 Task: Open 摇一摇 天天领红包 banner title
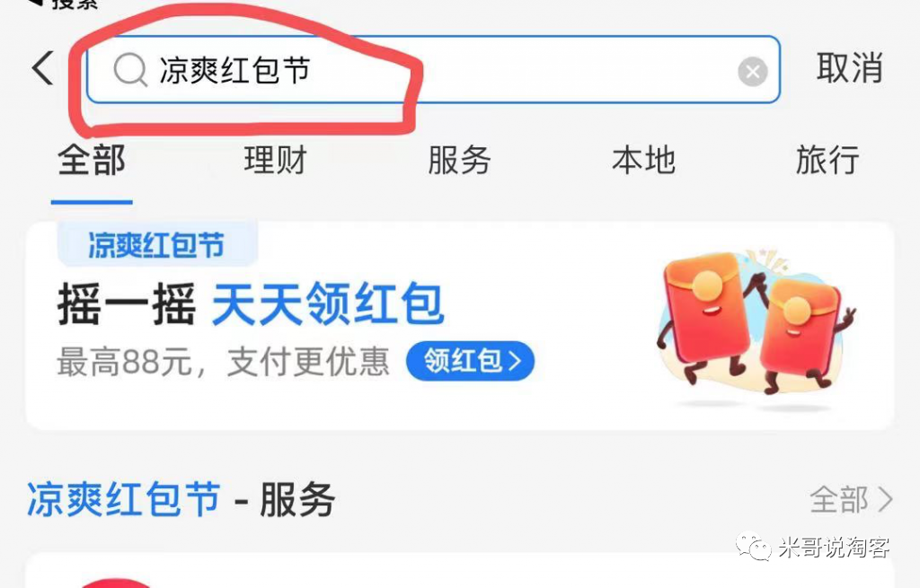pos(251,303)
